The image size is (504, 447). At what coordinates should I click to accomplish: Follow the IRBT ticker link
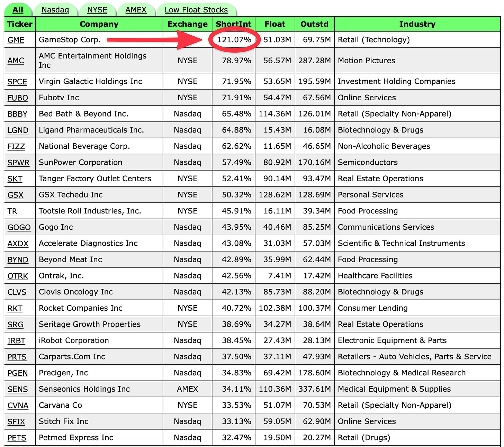[x=16, y=341]
